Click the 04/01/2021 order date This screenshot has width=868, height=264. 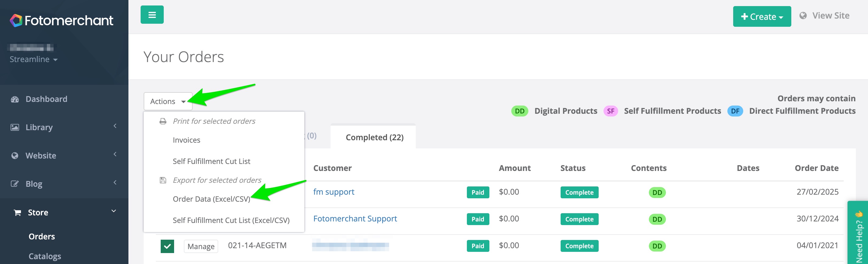(x=817, y=245)
